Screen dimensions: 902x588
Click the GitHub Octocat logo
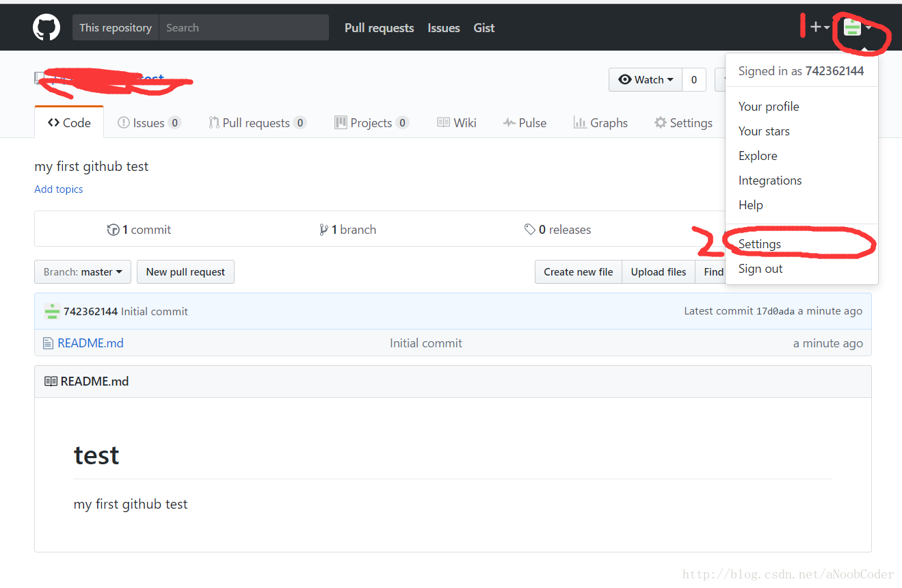coord(47,28)
